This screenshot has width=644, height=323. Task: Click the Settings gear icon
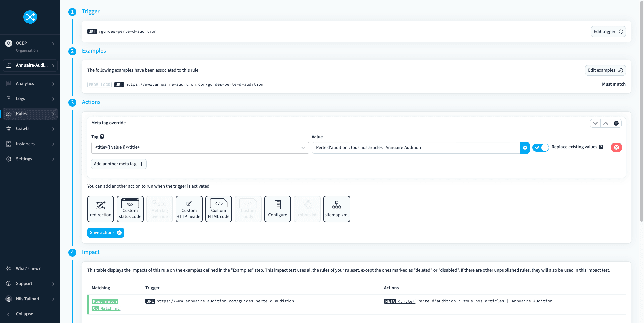pyautogui.click(x=9, y=159)
